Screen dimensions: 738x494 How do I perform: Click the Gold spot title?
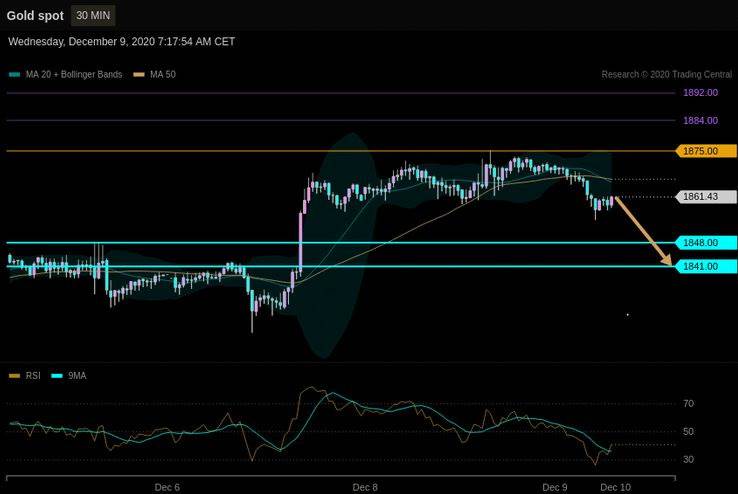click(35, 16)
